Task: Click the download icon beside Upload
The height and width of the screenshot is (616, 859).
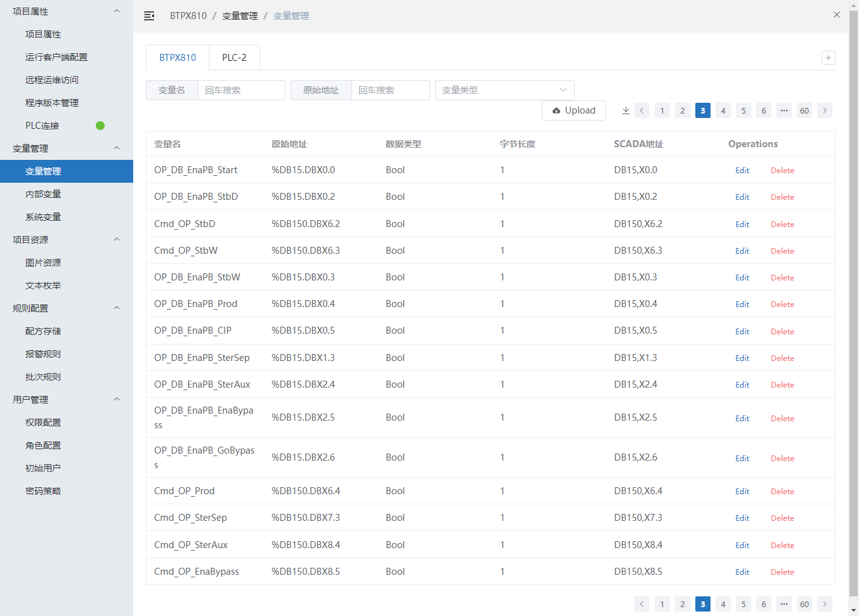Action: click(x=626, y=110)
